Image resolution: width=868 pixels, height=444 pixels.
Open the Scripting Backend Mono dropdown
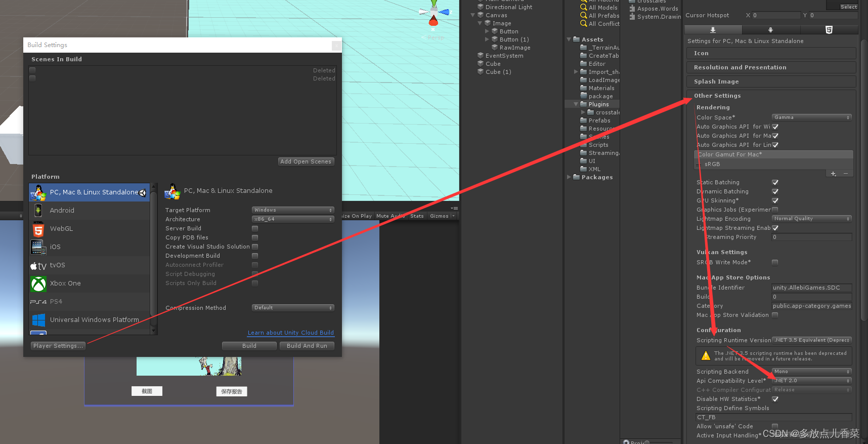811,372
